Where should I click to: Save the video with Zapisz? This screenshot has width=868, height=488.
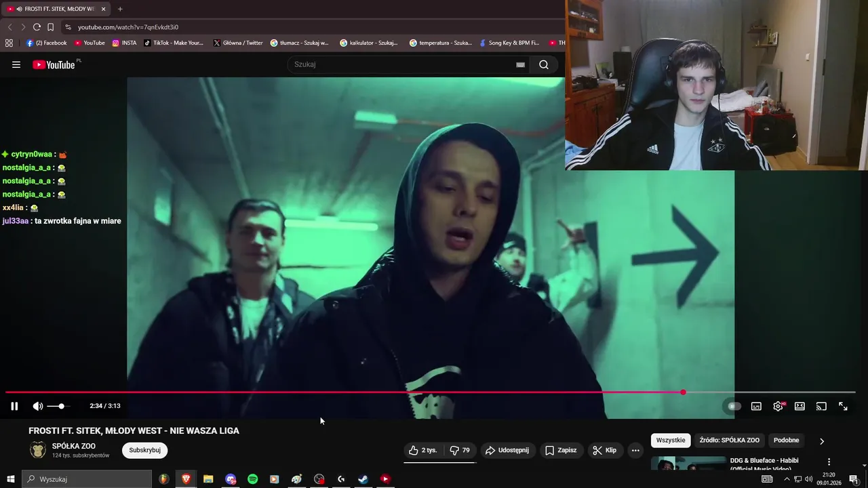click(561, 450)
